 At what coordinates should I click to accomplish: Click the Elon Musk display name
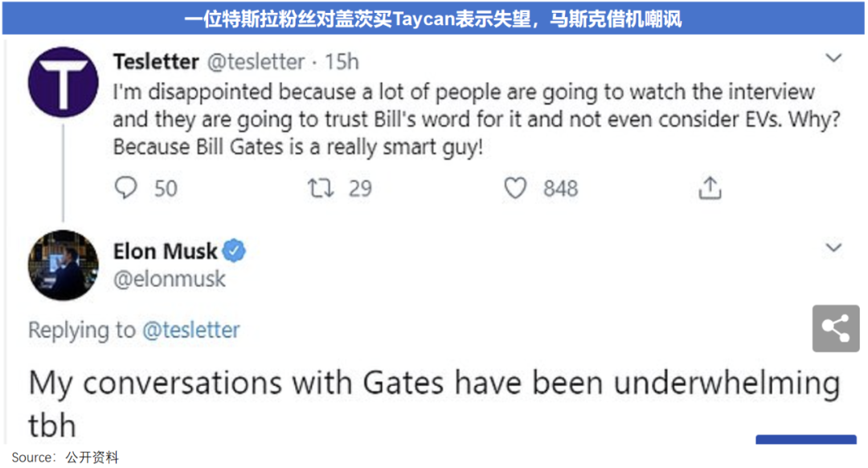click(166, 252)
